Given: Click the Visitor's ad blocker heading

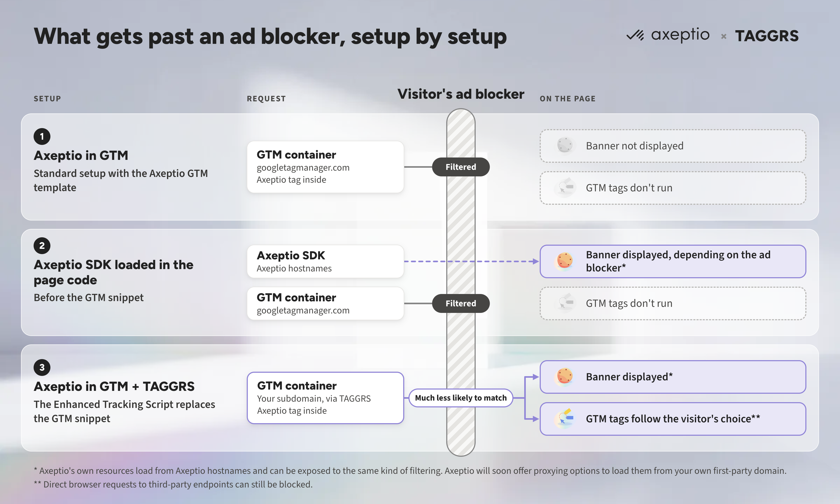Looking at the screenshot, I should (x=461, y=94).
